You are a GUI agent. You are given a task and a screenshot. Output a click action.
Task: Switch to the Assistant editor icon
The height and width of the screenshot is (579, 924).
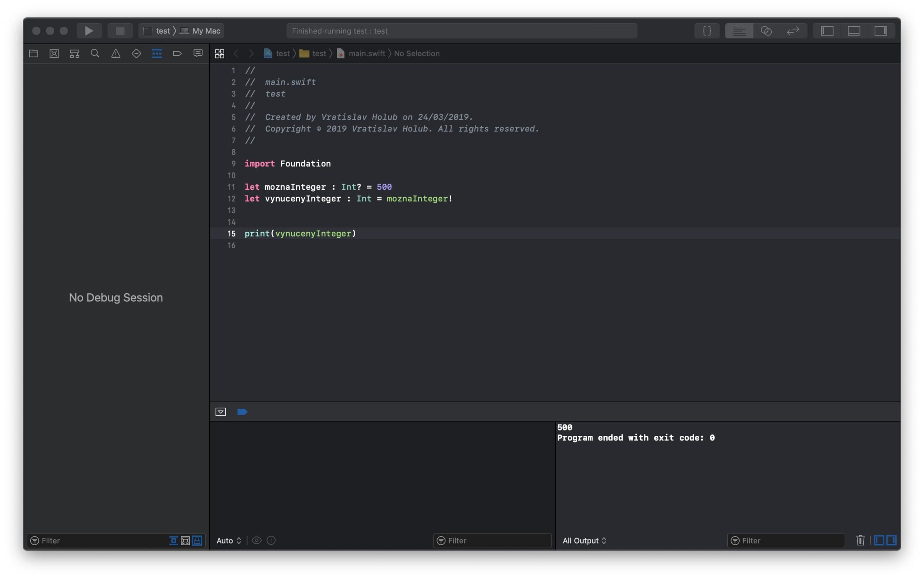click(766, 31)
